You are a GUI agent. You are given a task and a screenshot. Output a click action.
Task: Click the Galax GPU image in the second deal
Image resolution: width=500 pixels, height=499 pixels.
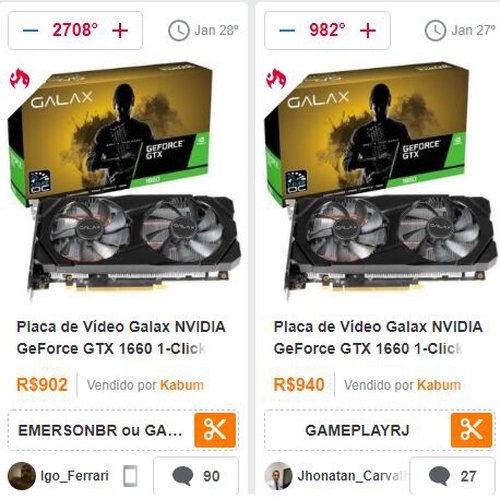381,182
